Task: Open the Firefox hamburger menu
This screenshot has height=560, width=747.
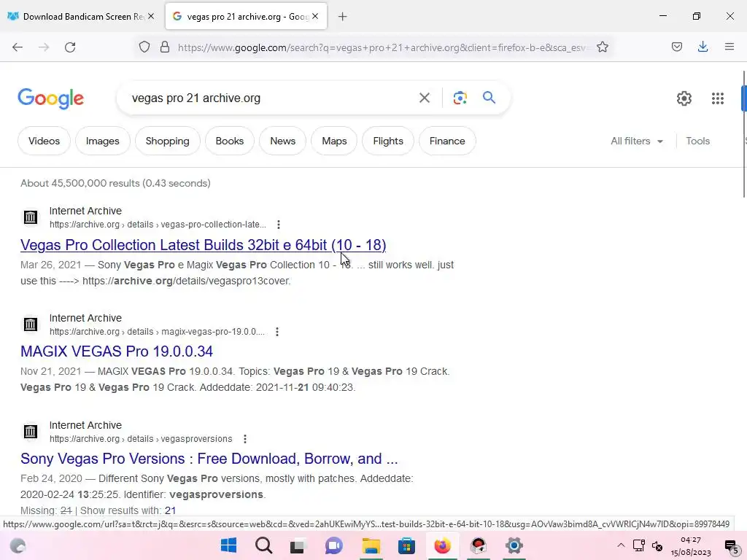Action: (x=729, y=47)
